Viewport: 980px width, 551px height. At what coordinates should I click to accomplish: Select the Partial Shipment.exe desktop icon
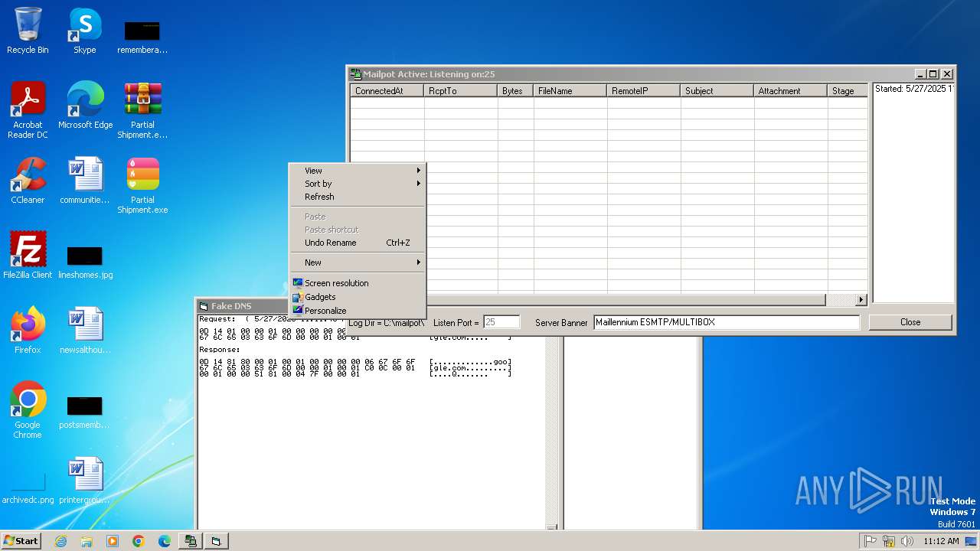coord(142,186)
